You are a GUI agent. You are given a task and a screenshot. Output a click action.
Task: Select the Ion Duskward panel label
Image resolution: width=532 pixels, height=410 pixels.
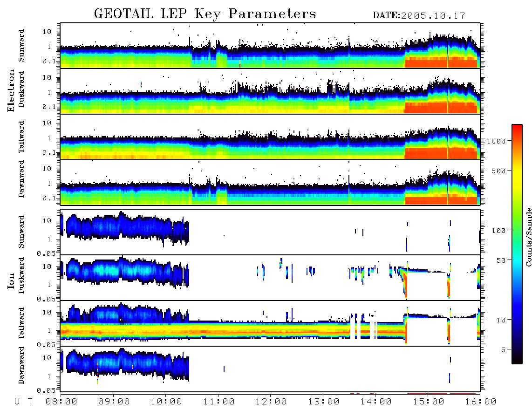point(21,275)
